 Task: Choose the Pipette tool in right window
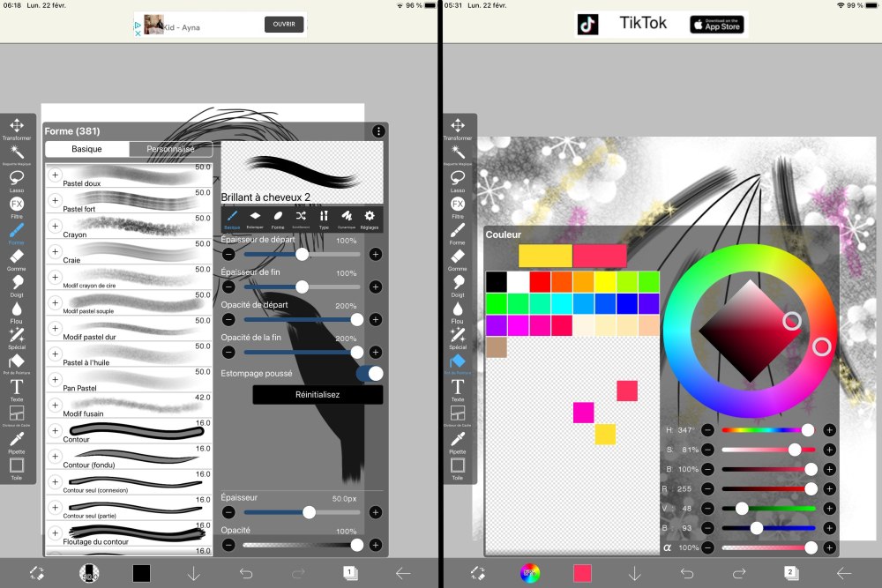(x=458, y=439)
